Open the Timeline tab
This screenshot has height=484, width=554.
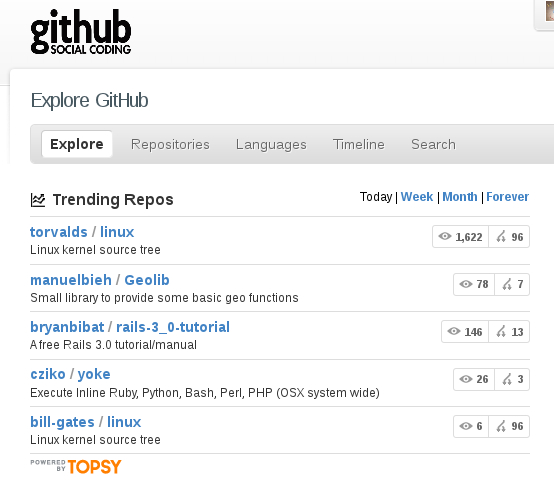pyautogui.click(x=359, y=144)
